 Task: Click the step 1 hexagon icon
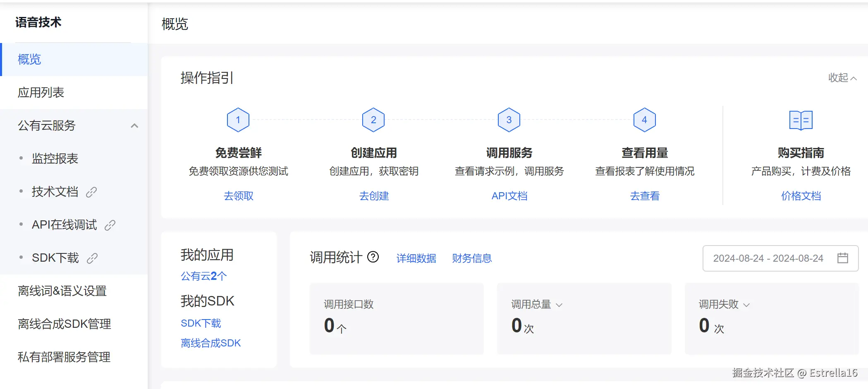238,120
